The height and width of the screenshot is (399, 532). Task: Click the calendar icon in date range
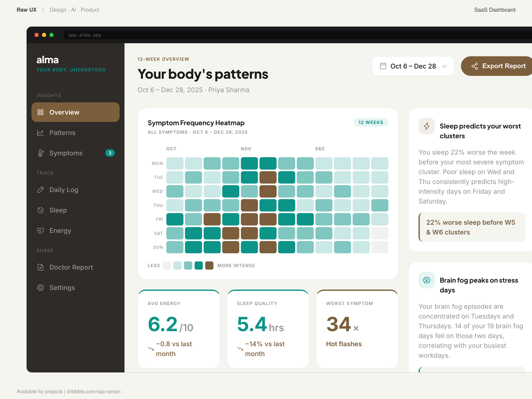click(383, 66)
